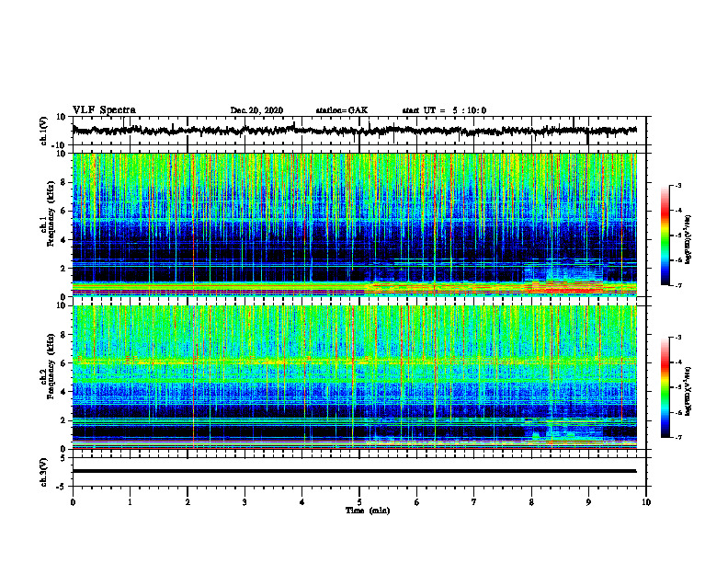This screenshot has height=563, width=728.
Task: Click the ch.1 frequency axis "8" tick label
Action: coord(63,182)
